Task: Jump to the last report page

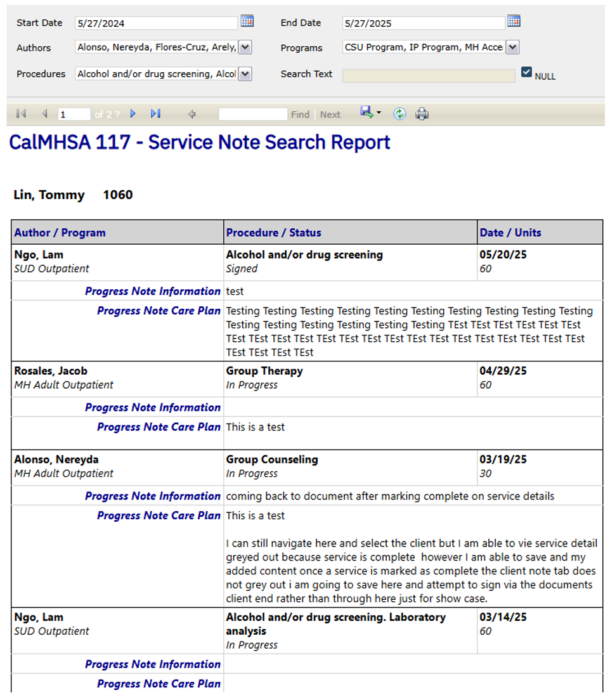Action: click(155, 114)
